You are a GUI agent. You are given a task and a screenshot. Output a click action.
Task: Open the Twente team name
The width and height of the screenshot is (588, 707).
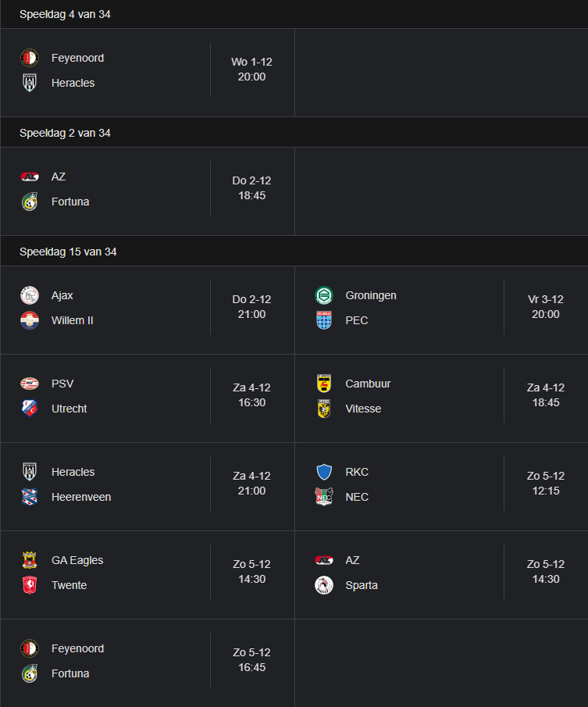click(x=69, y=585)
